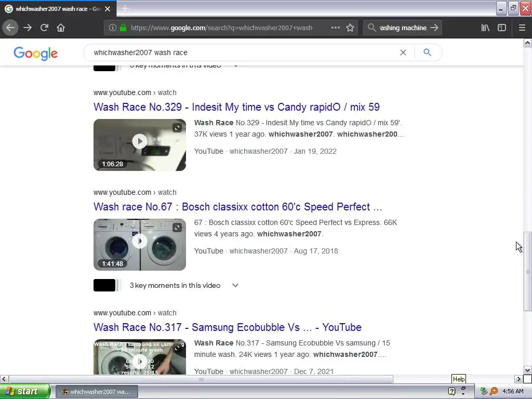Image resolution: width=532 pixels, height=399 pixels.
Task: Show site information icon in address bar
Action: click(x=113, y=28)
